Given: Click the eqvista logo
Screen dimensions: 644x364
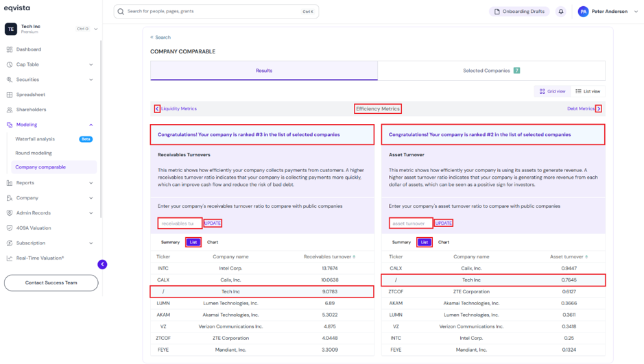Looking at the screenshot, I should (17, 8).
